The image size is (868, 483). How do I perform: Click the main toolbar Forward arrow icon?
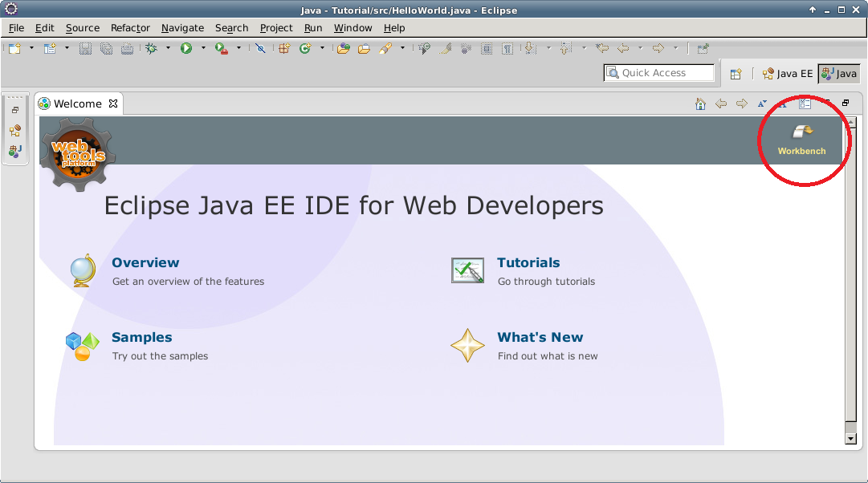pos(658,49)
